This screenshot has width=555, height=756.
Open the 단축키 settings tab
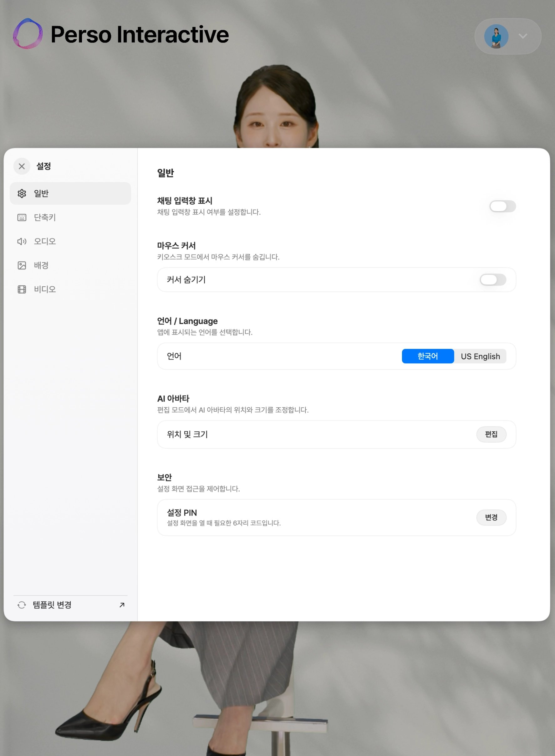[x=70, y=218]
